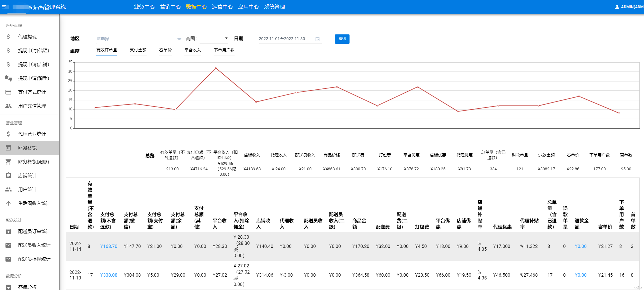The height and width of the screenshot is (290, 644).
Task: Select the 平台收入 dimension tab
Action: point(193,50)
